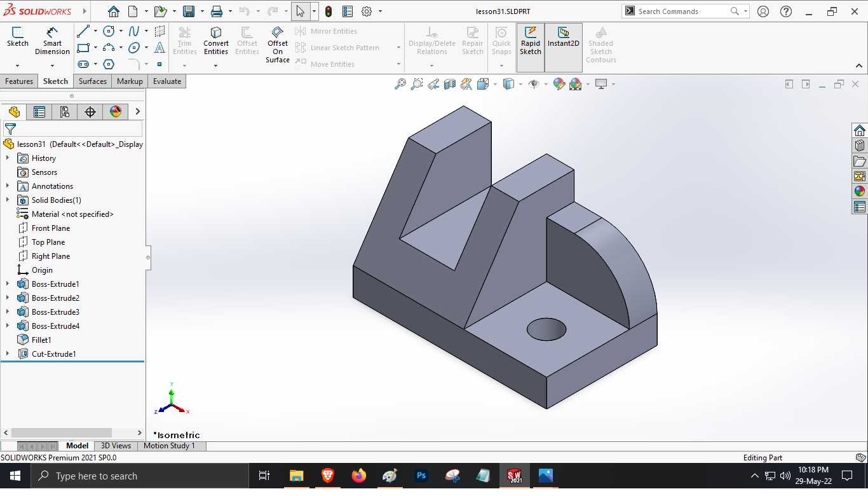Click the feature tree filter icon
Image resolution: width=868 pixels, height=496 pixels.
(10, 129)
